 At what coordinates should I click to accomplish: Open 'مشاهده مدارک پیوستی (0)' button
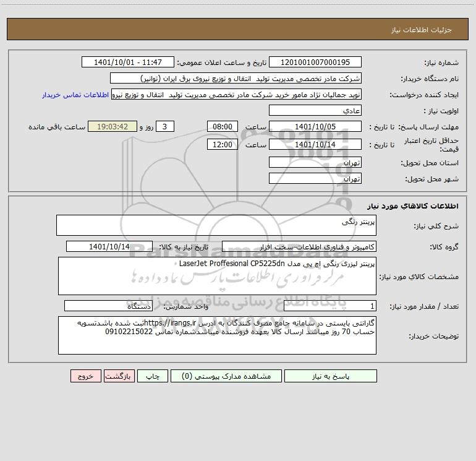point(226,376)
